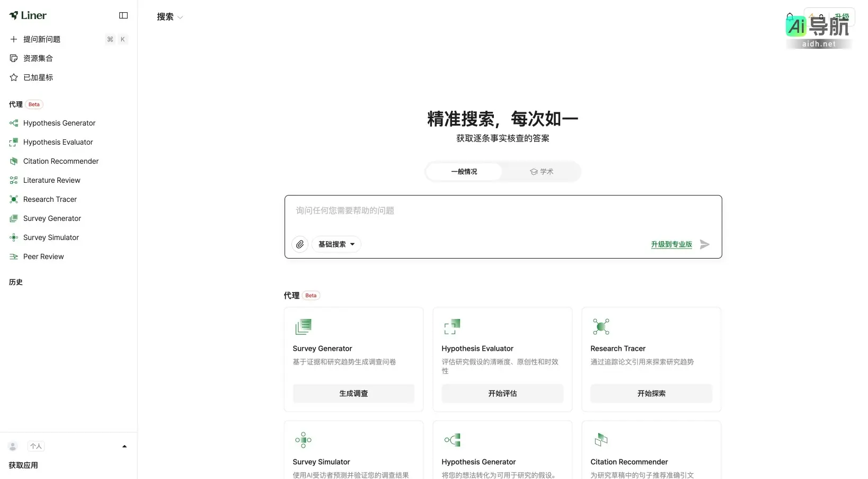The image size is (868, 479).
Task: Open the 基础搜索 search mode dropdown
Action: [336, 244]
